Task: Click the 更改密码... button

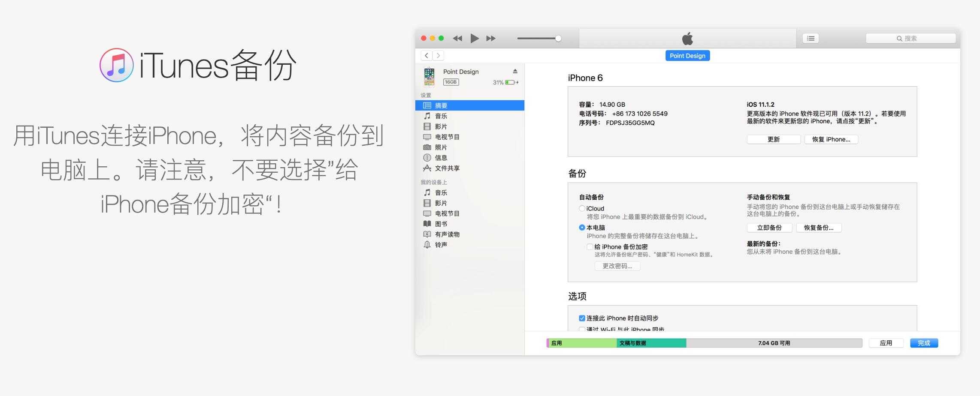Action: click(617, 266)
